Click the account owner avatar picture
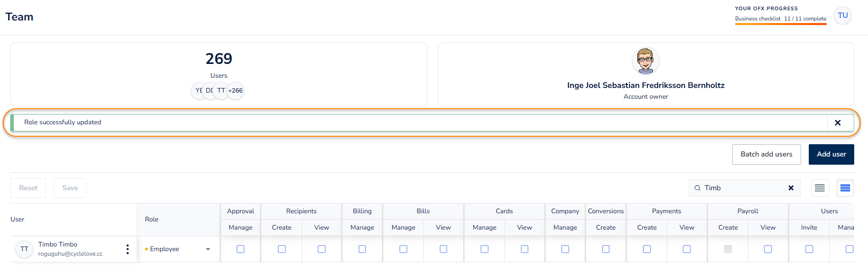 click(x=645, y=61)
